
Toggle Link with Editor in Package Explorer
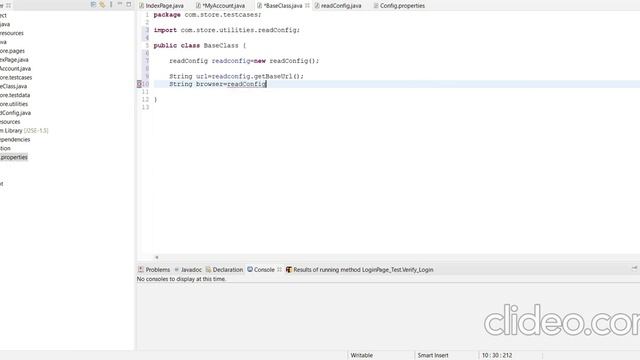tap(102, 4)
